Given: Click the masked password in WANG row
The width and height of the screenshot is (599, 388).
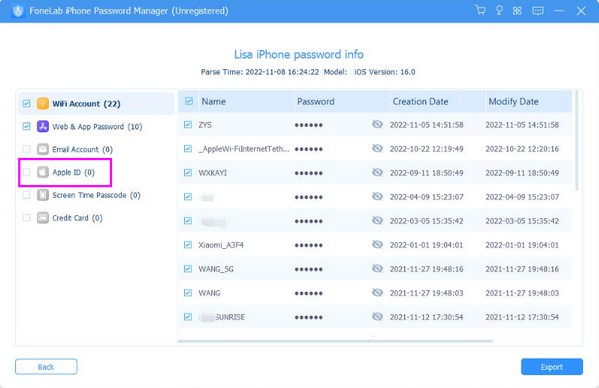Looking at the screenshot, I should pyautogui.click(x=309, y=293).
